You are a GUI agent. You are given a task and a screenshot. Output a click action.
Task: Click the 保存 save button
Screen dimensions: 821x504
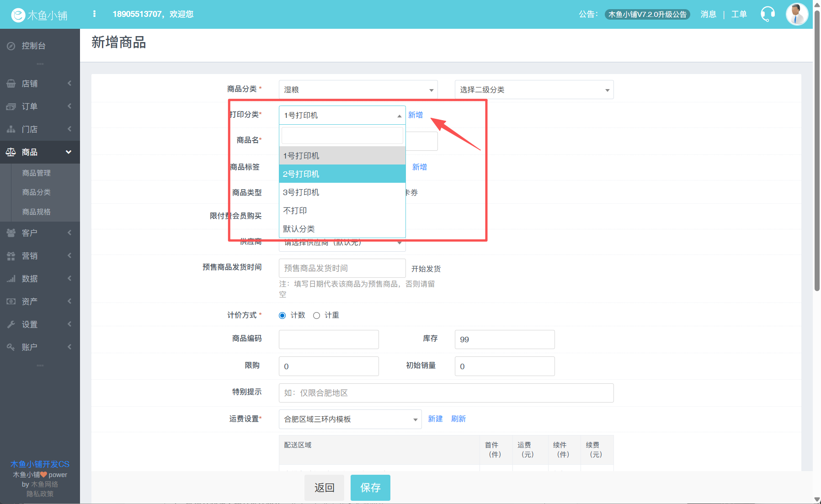(370, 488)
